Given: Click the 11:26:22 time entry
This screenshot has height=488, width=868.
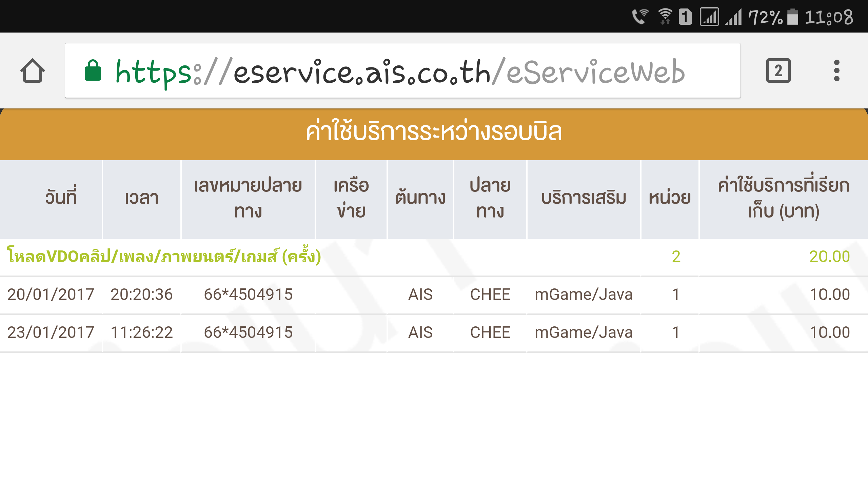Looking at the screenshot, I should pyautogui.click(x=142, y=332).
